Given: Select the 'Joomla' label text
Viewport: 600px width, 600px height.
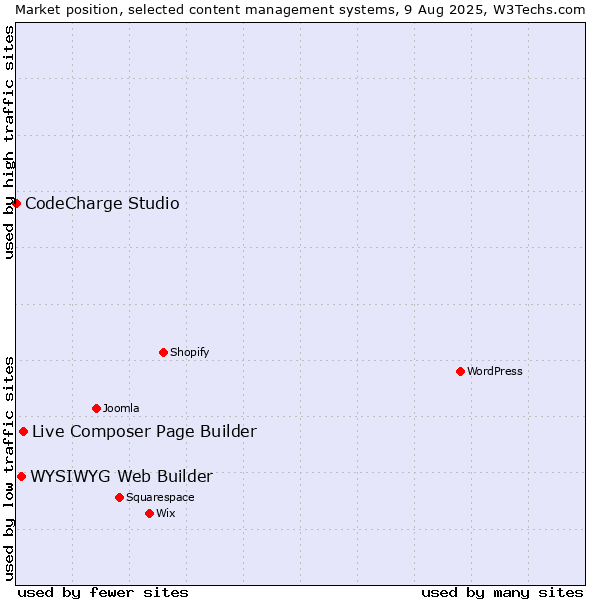Looking at the screenshot, I should tap(121, 409).
